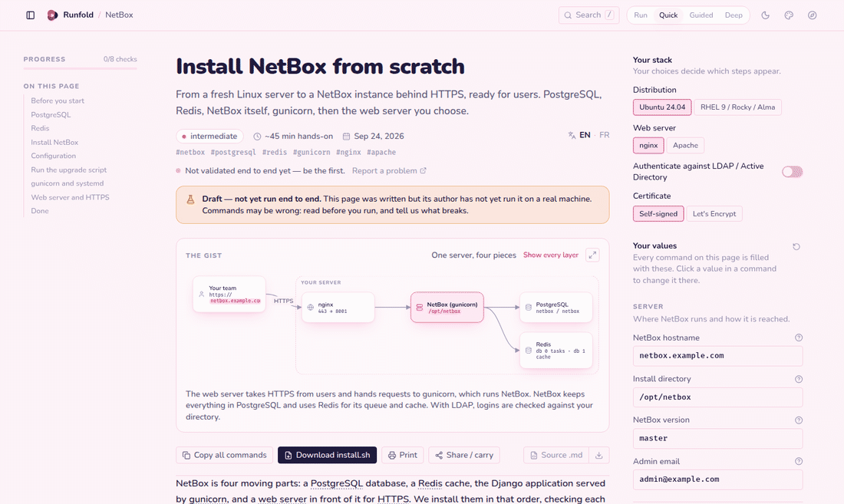Screen dimensions: 844x504
Task: Edit the Install directory field
Action: pyautogui.click(x=717, y=397)
